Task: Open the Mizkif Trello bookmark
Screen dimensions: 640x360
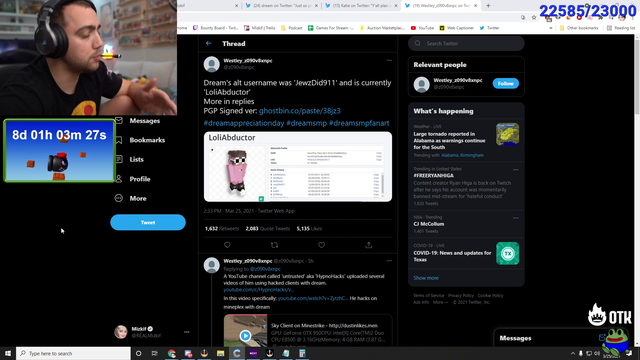Action: coord(260,28)
